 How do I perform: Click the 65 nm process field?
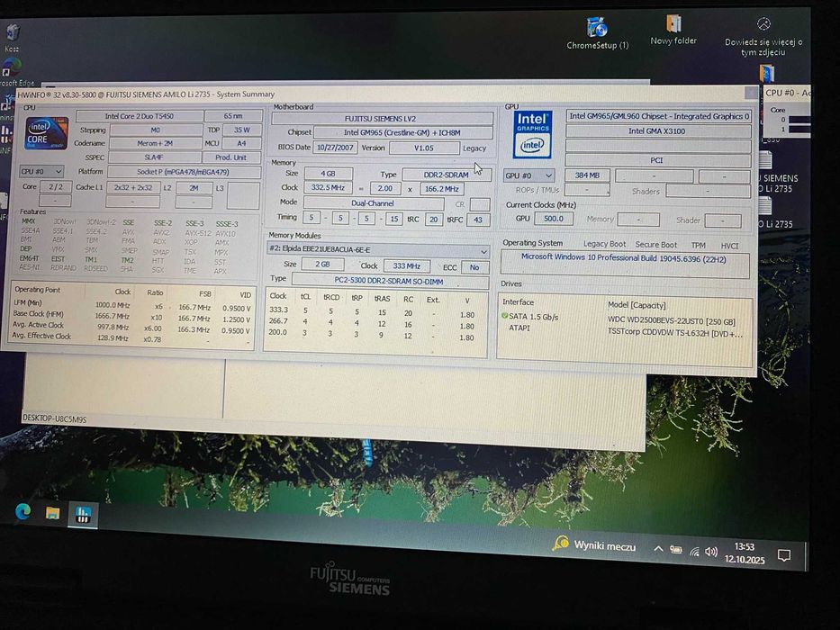coord(233,116)
